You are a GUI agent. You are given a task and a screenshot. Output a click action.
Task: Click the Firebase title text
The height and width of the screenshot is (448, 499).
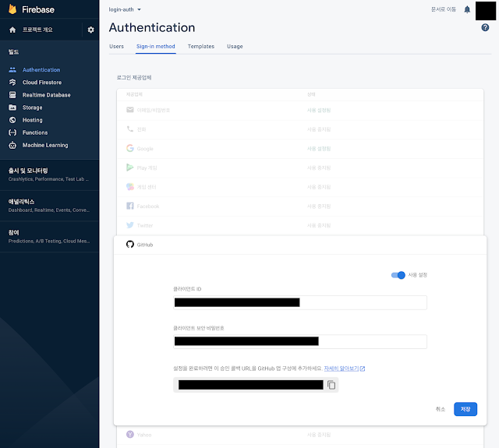pyautogui.click(x=38, y=9)
